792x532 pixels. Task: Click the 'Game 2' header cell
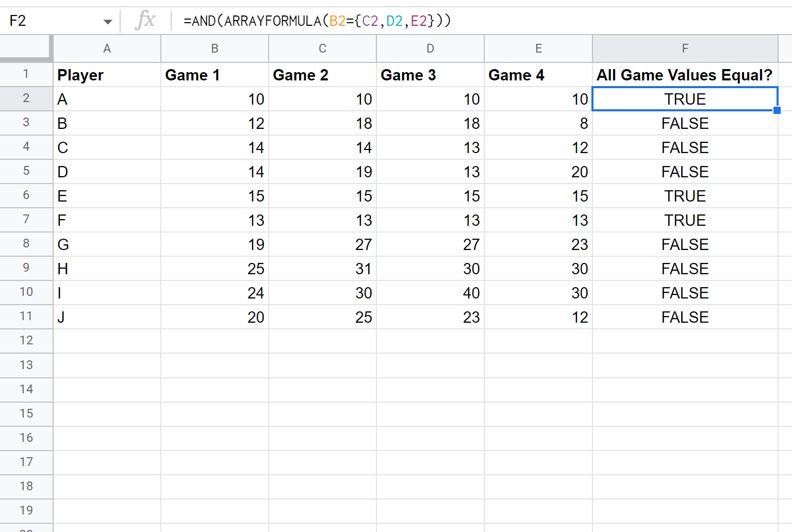[x=323, y=75]
